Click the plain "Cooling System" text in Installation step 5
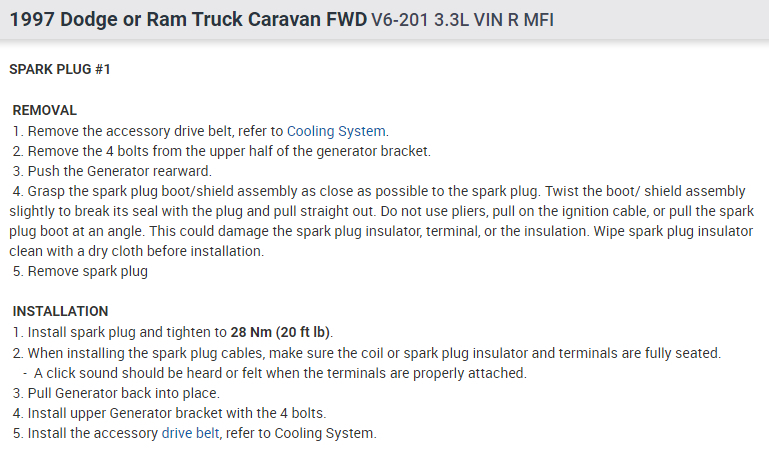 tap(325, 434)
